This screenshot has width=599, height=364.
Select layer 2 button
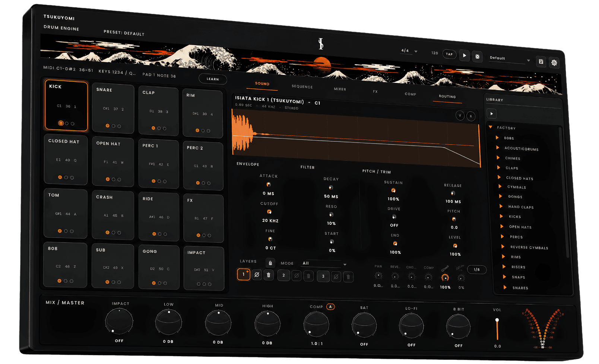[x=283, y=275]
